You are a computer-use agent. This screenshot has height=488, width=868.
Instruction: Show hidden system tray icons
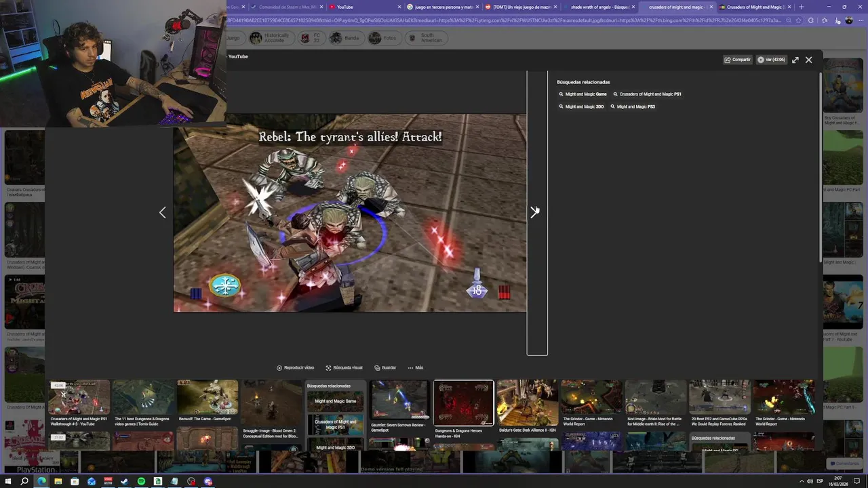(x=802, y=481)
